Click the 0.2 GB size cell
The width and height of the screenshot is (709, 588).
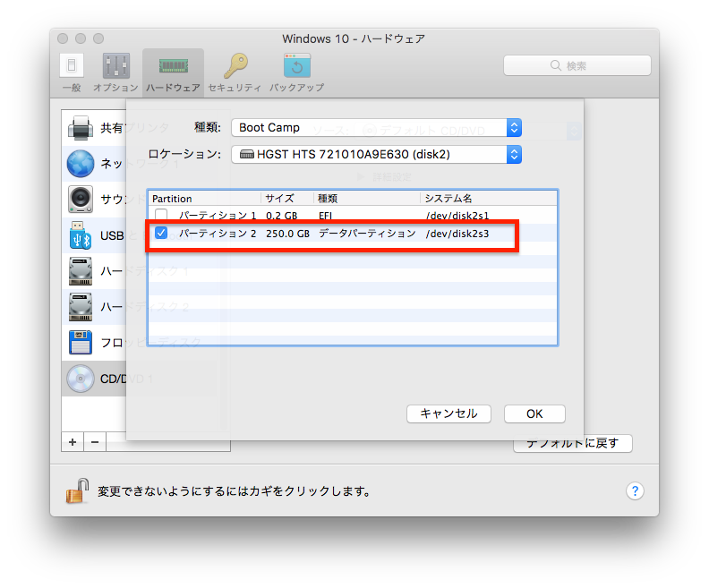coord(281,216)
